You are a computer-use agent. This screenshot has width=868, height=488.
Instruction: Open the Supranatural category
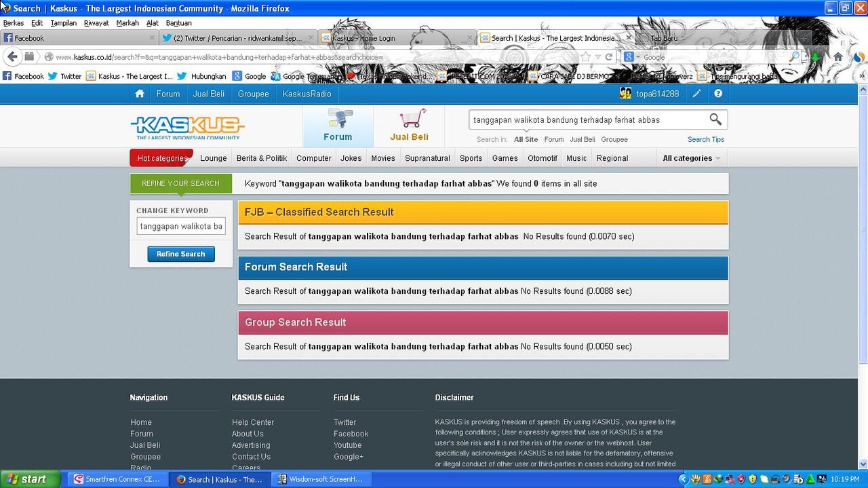[x=427, y=158]
